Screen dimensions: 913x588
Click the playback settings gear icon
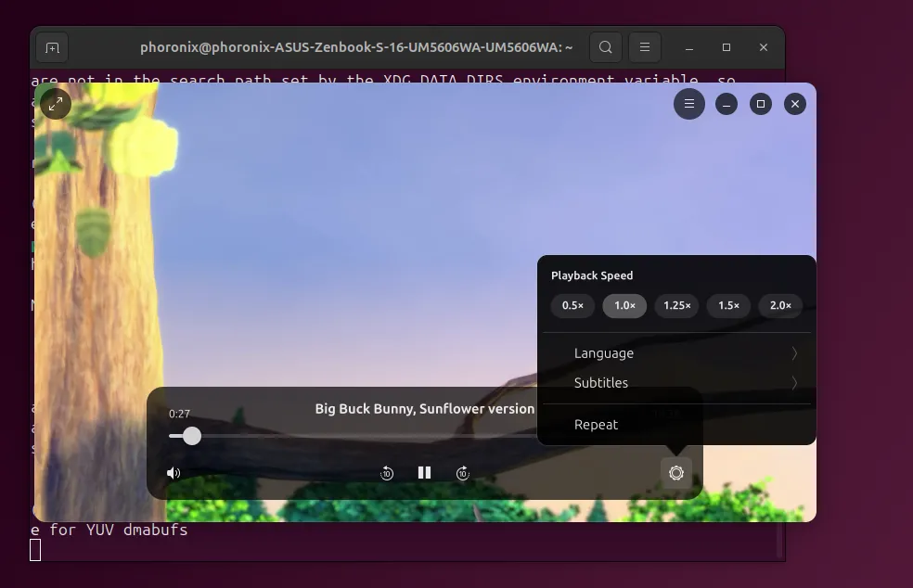pos(676,473)
